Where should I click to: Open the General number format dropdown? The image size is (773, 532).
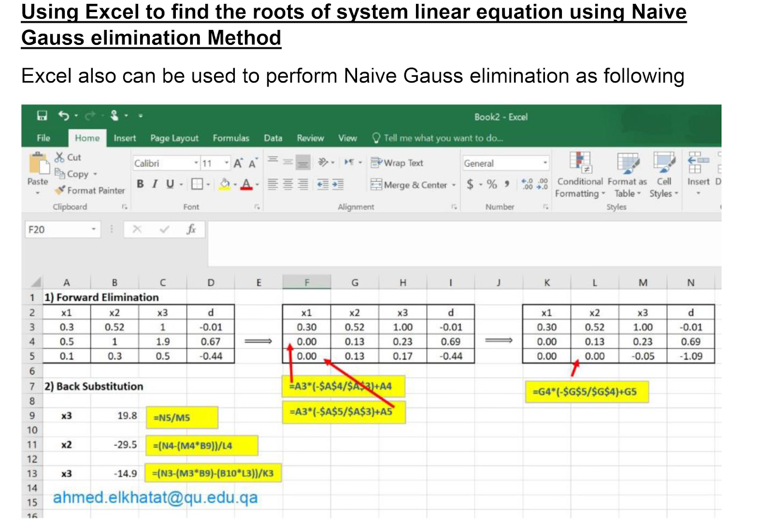tap(545, 163)
